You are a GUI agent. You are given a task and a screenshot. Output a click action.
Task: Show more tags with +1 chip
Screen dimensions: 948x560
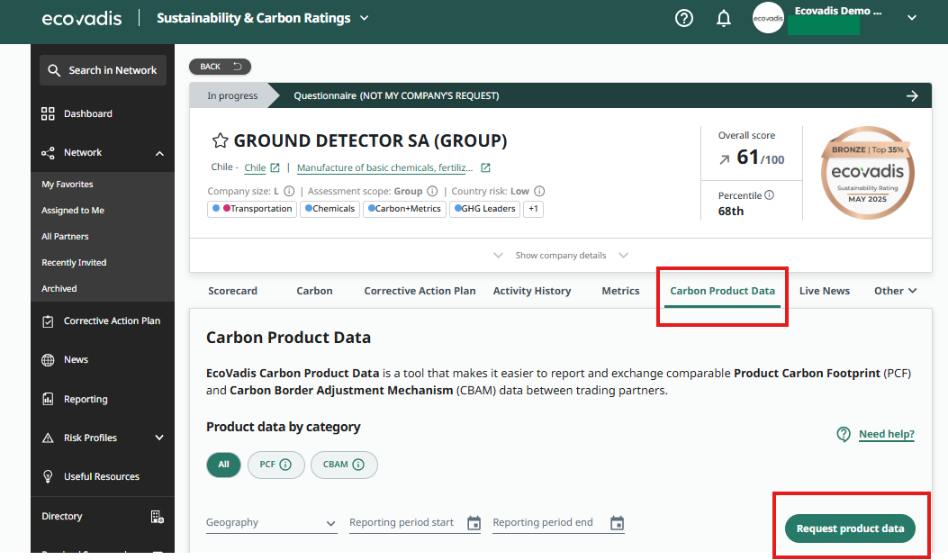pyautogui.click(x=533, y=209)
